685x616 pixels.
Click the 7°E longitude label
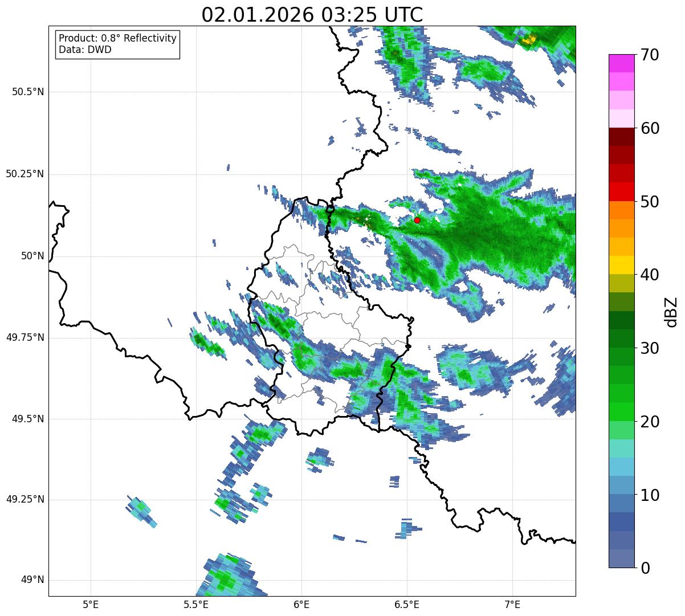pos(512,604)
